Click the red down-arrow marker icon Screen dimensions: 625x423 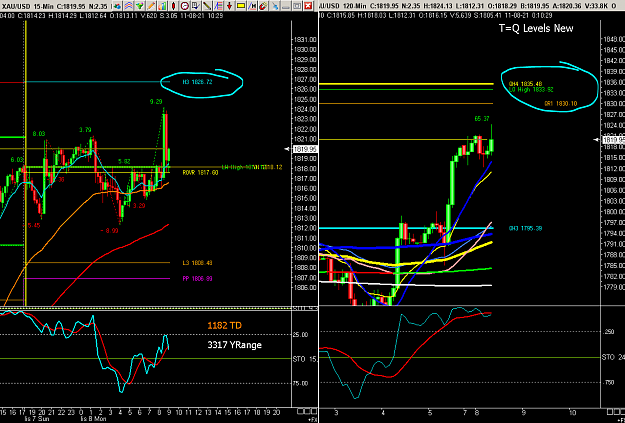click(229, 6)
